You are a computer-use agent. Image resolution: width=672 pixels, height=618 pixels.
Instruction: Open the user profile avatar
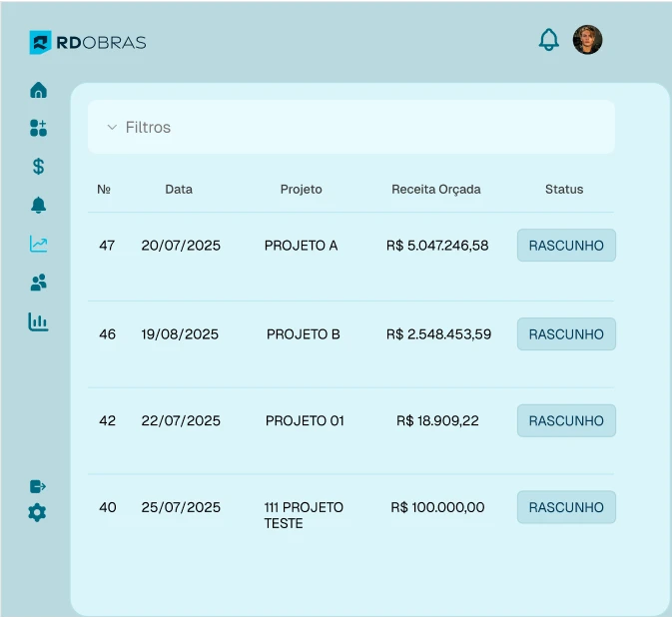point(587,40)
